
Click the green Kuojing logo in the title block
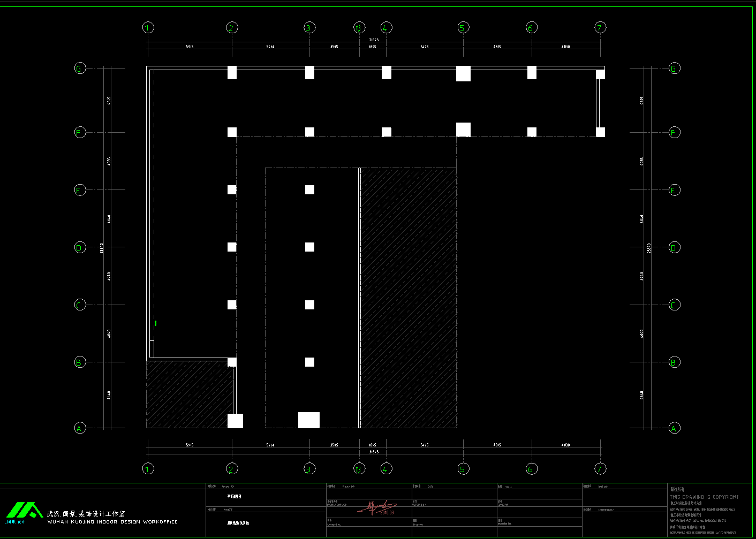coord(24,510)
